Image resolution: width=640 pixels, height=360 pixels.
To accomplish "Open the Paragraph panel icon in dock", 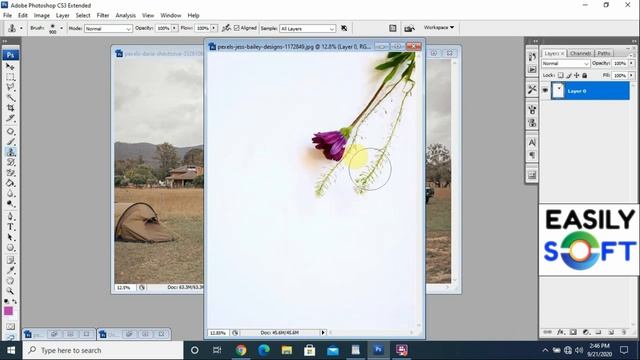I will tap(532, 155).
